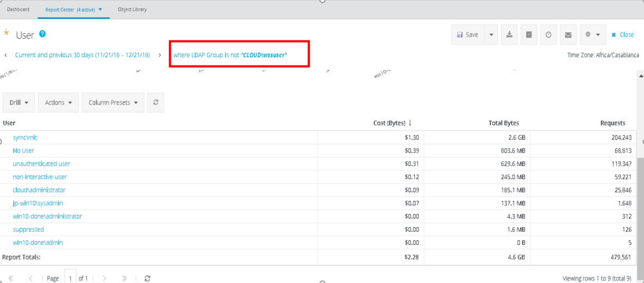Open the win10-done\administrator link
The height and width of the screenshot is (283, 644).
coord(47,216)
